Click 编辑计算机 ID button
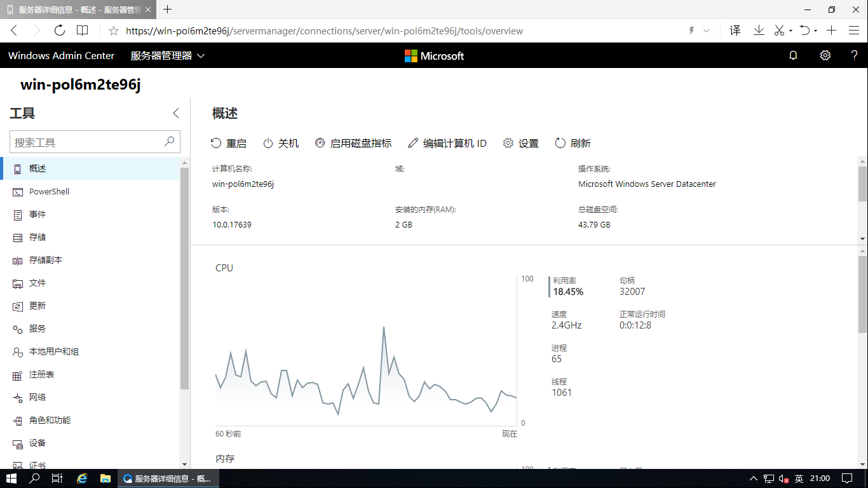The width and height of the screenshot is (868, 488). pos(447,144)
